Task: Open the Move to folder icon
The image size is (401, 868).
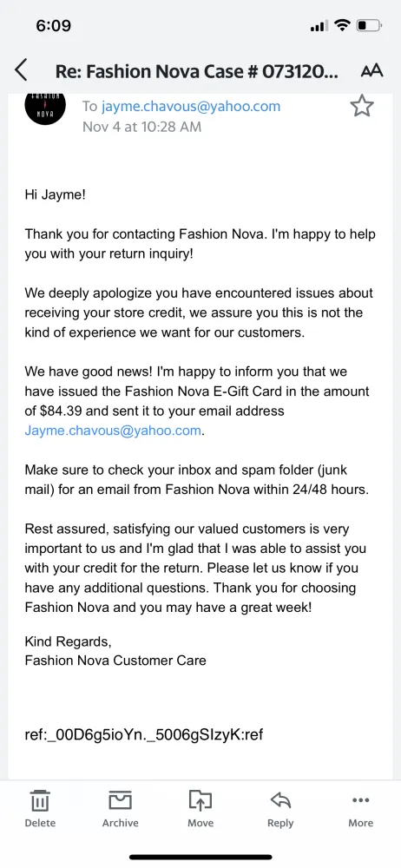Action: pos(200,809)
